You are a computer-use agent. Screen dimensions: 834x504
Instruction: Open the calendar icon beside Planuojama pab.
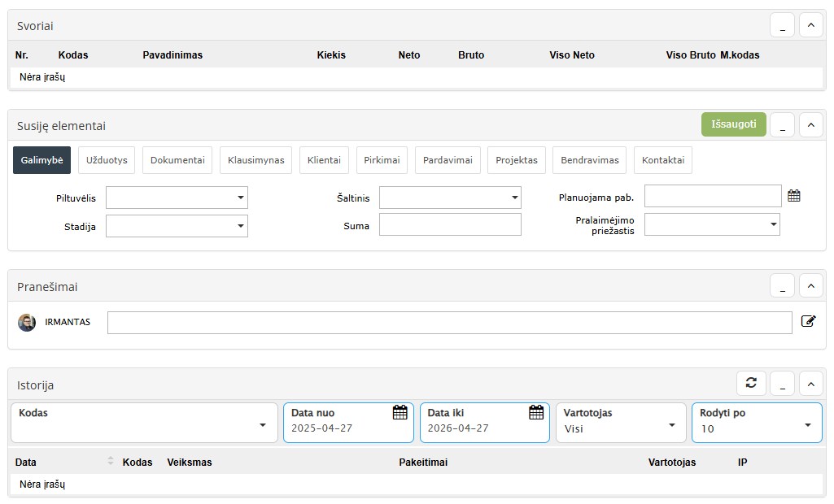pos(794,196)
